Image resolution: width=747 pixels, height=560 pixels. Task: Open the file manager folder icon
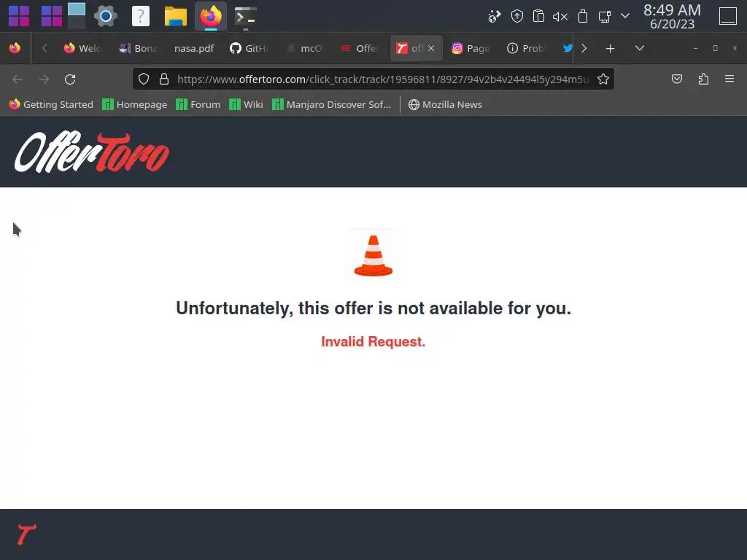tap(175, 16)
